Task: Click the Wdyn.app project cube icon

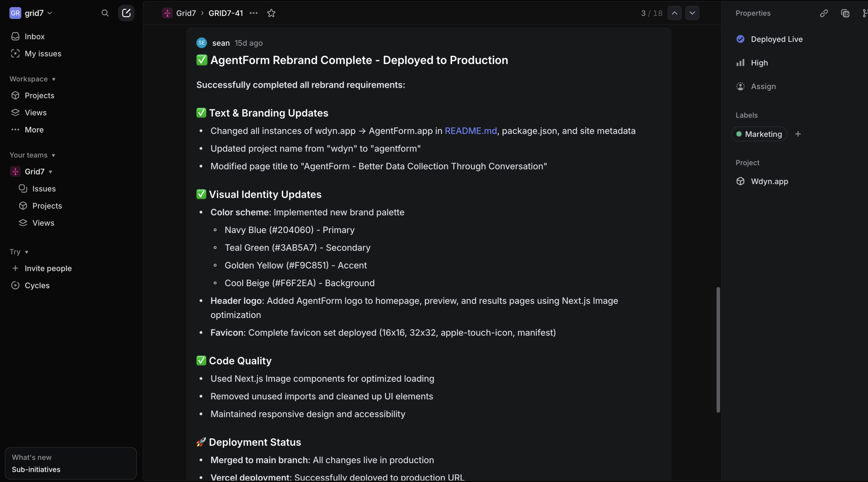Action: click(x=741, y=181)
